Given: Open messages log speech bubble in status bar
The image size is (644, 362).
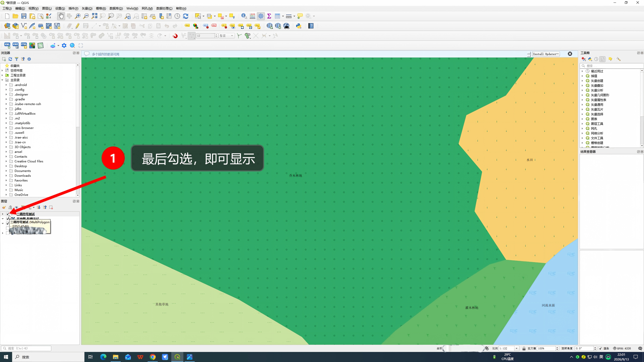Looking at the screenshot, I should tap(640, 348).
